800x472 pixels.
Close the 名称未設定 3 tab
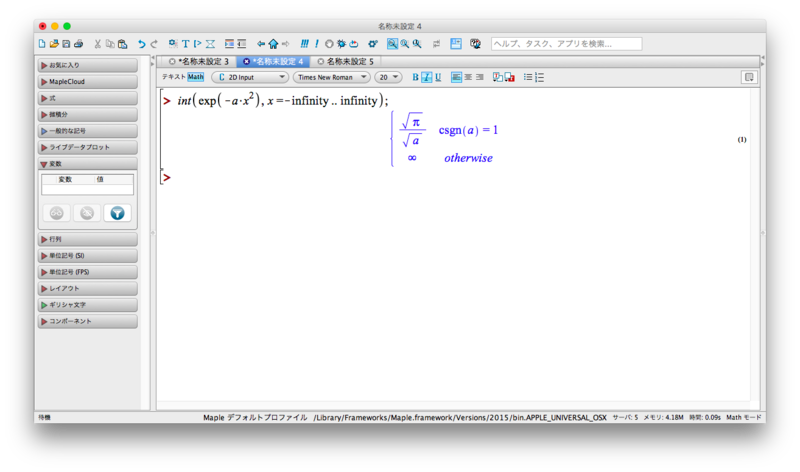point(172,61)
